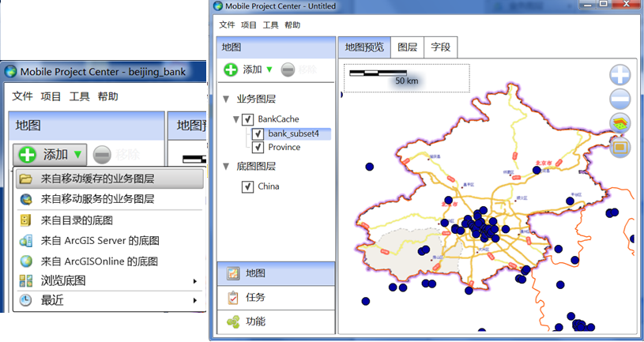Click clock icon for recent entry
This screenshot has width=644, height=342.
[26, 300]
